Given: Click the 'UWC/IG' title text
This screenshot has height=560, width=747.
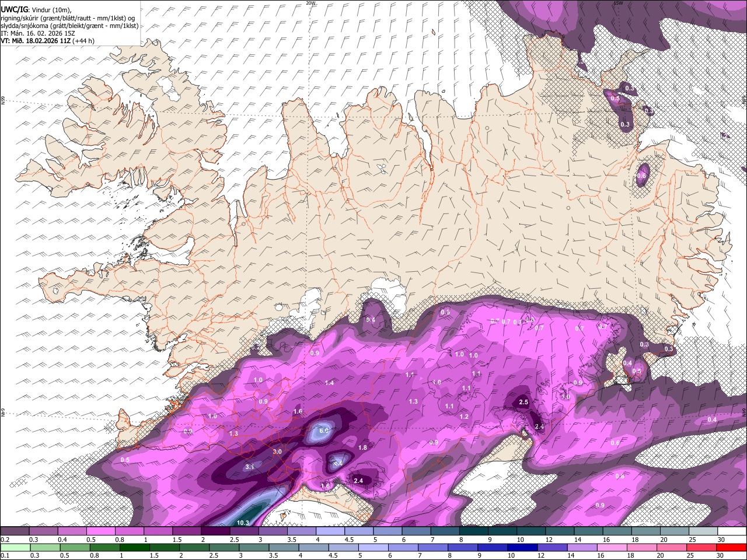Looking at the screenshot, I should click(14, 9).
